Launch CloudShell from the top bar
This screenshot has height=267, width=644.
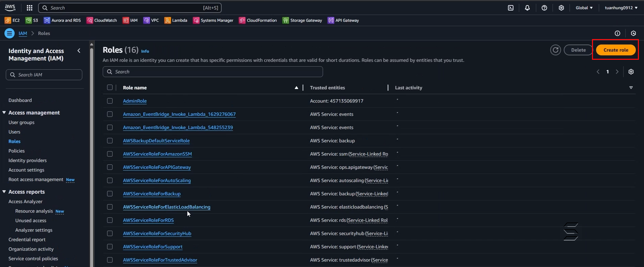pyautogui.click(x=511, y=8)
